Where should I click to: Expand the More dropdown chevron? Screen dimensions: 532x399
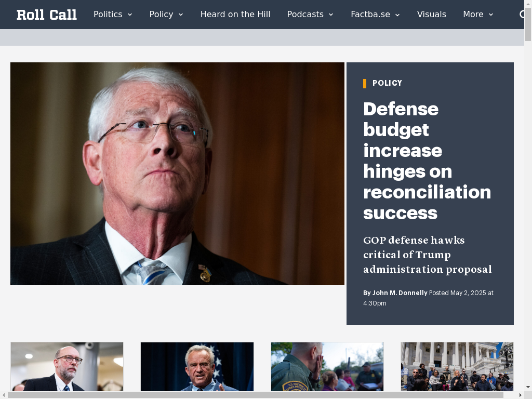pos(490,15)
